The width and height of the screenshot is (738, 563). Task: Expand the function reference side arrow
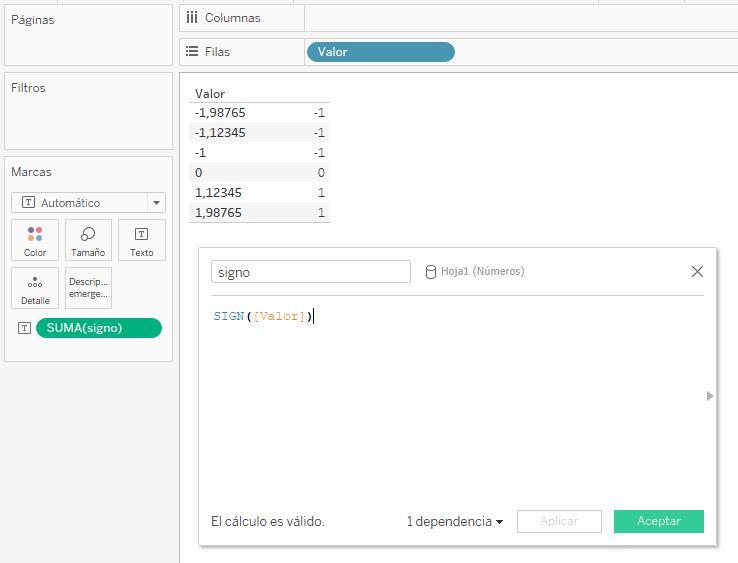[x=710, y=396]
